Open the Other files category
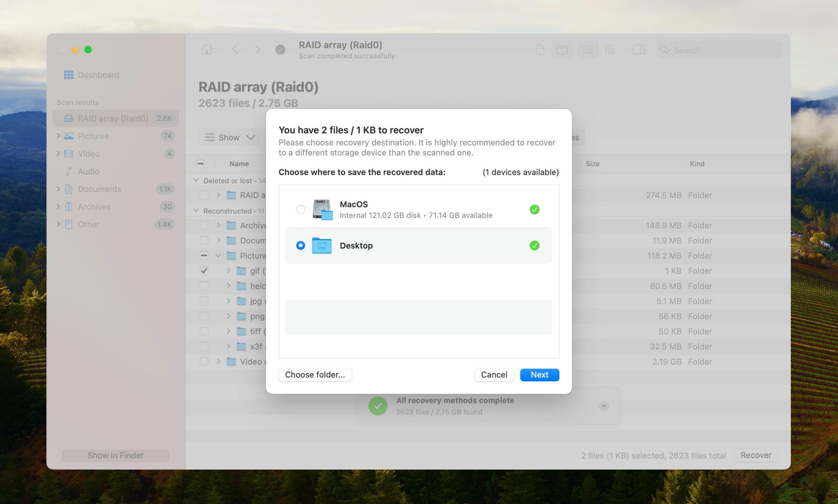The width and height of the screenshot is (838, 504). [x=88, y=224]
